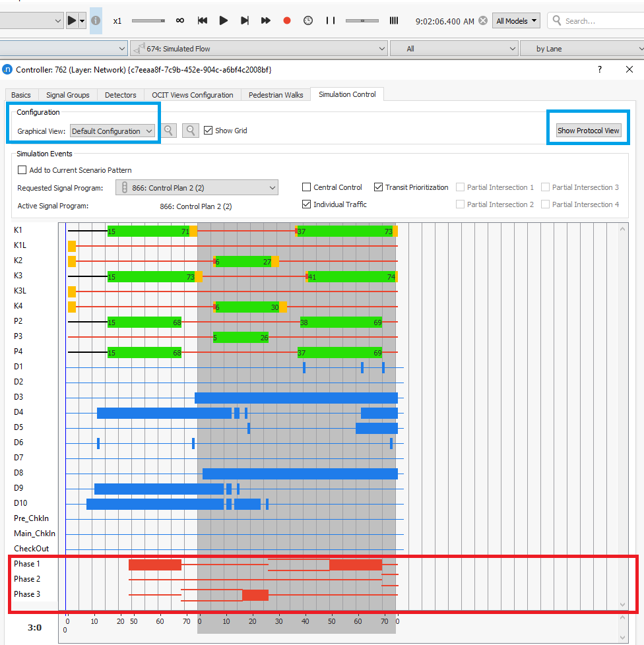The image size is (644, 645).
Task: Click the simulation speed slider
Action: coord(148,21)
